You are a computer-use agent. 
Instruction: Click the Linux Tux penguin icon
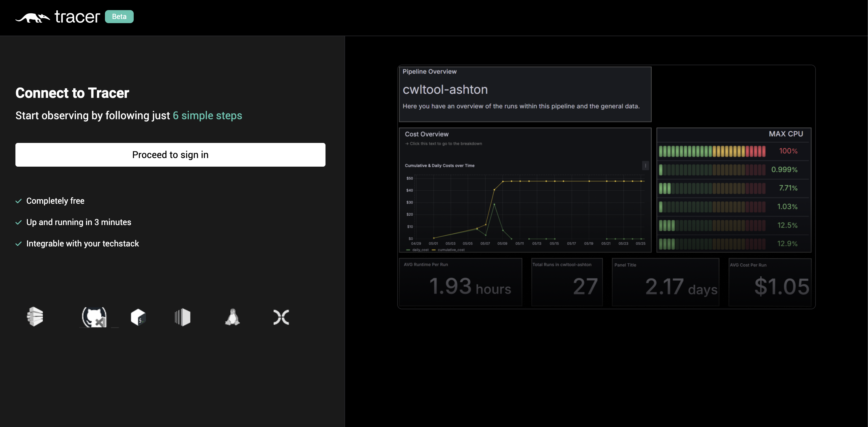tap(232, 317)
